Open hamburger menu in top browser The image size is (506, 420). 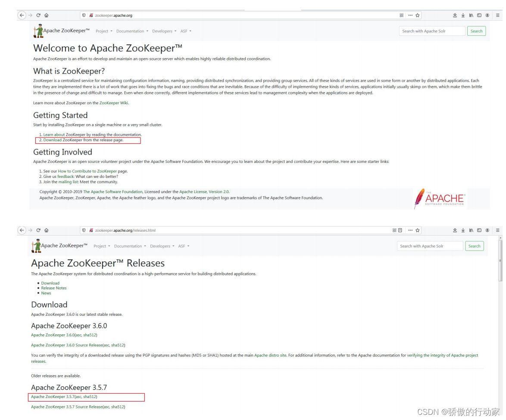click(x=498, y=15)
